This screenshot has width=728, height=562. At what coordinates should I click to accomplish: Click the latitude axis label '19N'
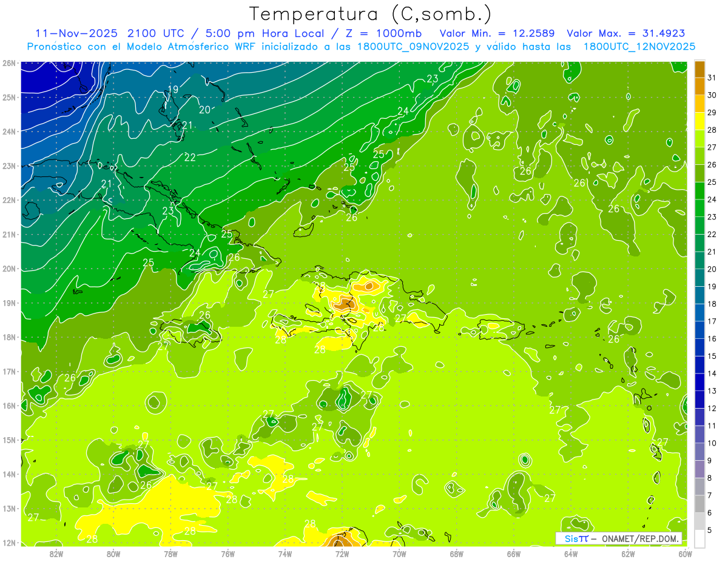pos(8,303)
